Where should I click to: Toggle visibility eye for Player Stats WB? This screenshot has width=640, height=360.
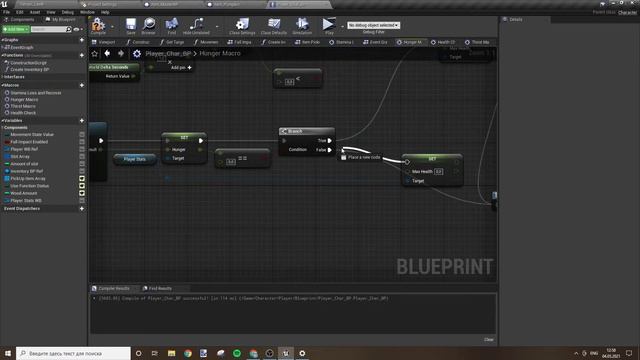pyautogui.click(x=82, y=201)
